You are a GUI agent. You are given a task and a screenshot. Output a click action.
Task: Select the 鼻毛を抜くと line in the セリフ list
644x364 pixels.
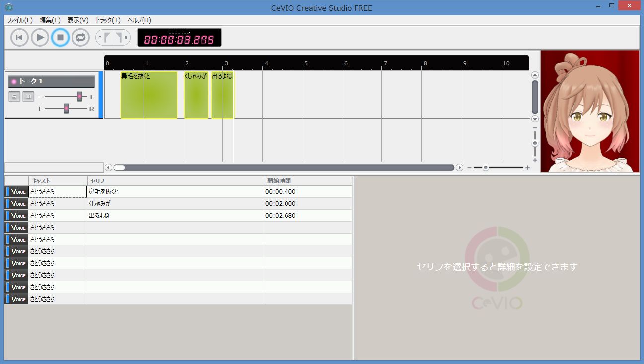point(176,192)
